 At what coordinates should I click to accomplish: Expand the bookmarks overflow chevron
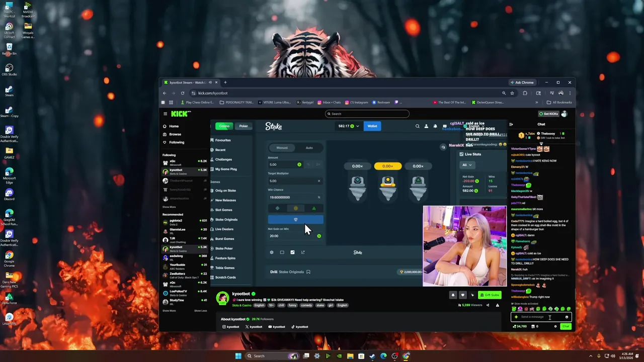536,103
